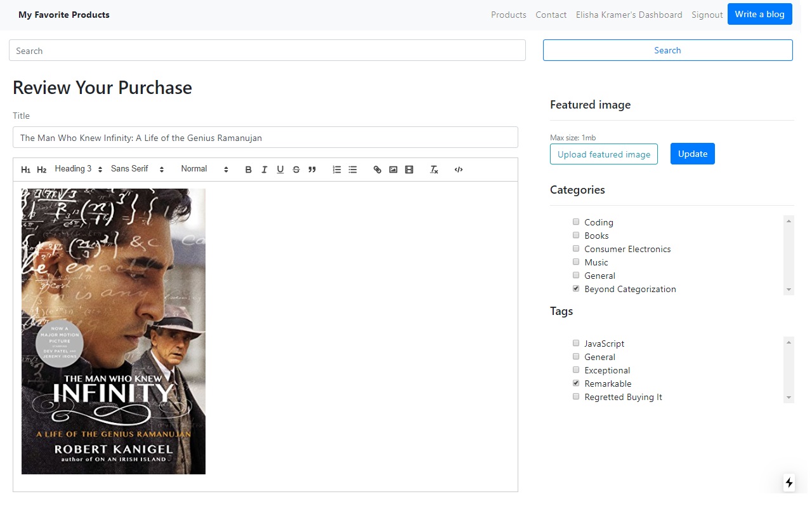Apply Heading 1 format in editor toolbar
This screenshot has height=508, width=812.
[x=26, y=170]
